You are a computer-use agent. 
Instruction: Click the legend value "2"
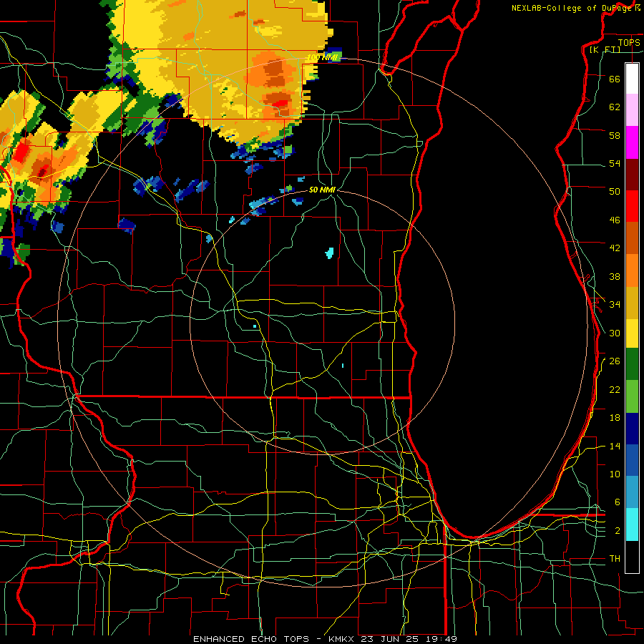point(618,531)
